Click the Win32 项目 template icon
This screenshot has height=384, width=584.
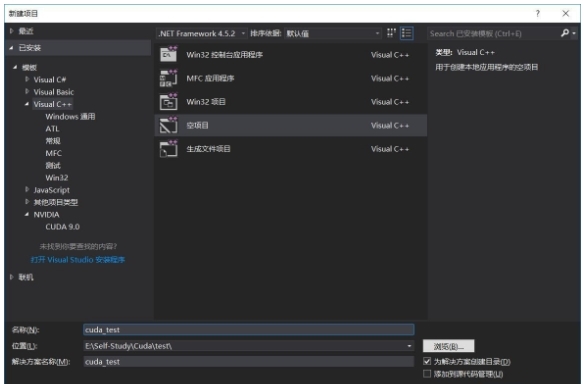click(x=168, y=102)
